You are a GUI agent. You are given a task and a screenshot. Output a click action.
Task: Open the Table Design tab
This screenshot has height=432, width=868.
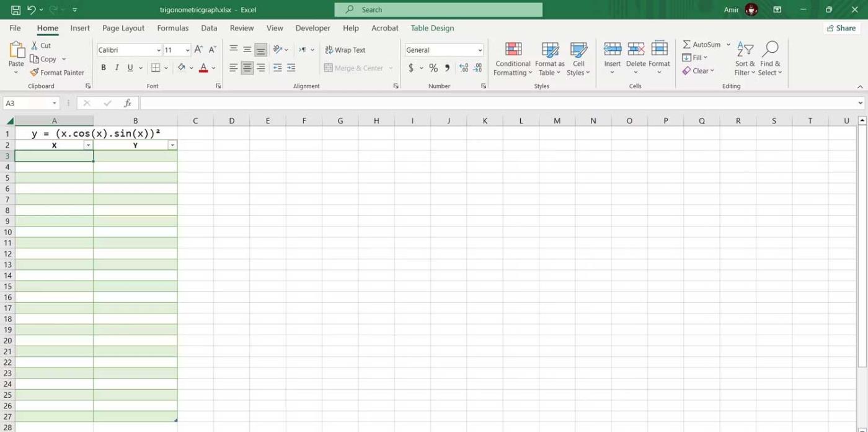point(432,28)
